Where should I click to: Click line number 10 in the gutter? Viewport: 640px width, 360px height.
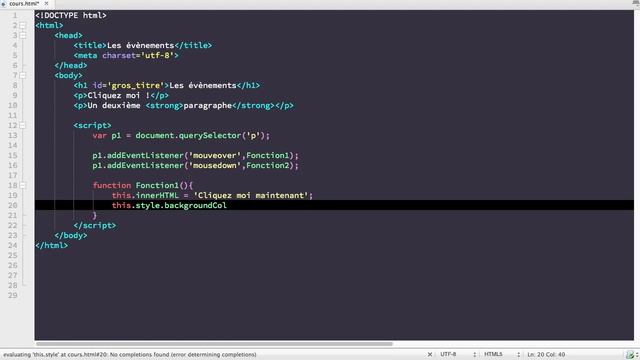pos(13,105)
